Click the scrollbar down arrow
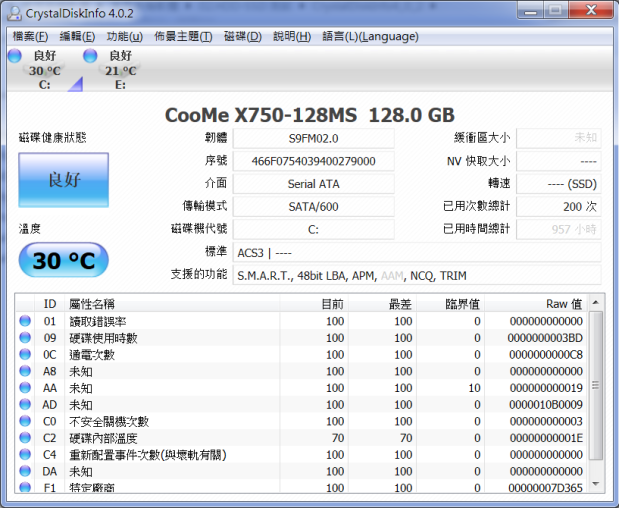Screen dimensions: 619x508 coord(596,484)
